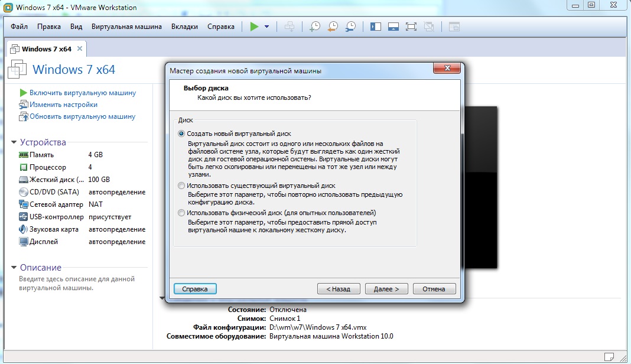Click 'Обновить виртуальную машину' link
Viewport: 631px width, 364px height.
(x=82, y=116)
